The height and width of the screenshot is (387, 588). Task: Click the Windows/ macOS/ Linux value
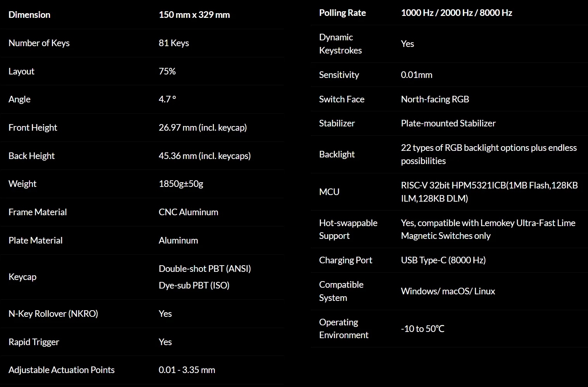[448, 291]
